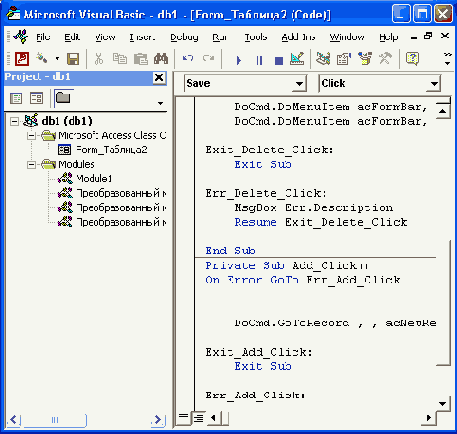457x434 pixels.
Task: Open the Click procedure dropdown
Action: (x=434, y=84)
